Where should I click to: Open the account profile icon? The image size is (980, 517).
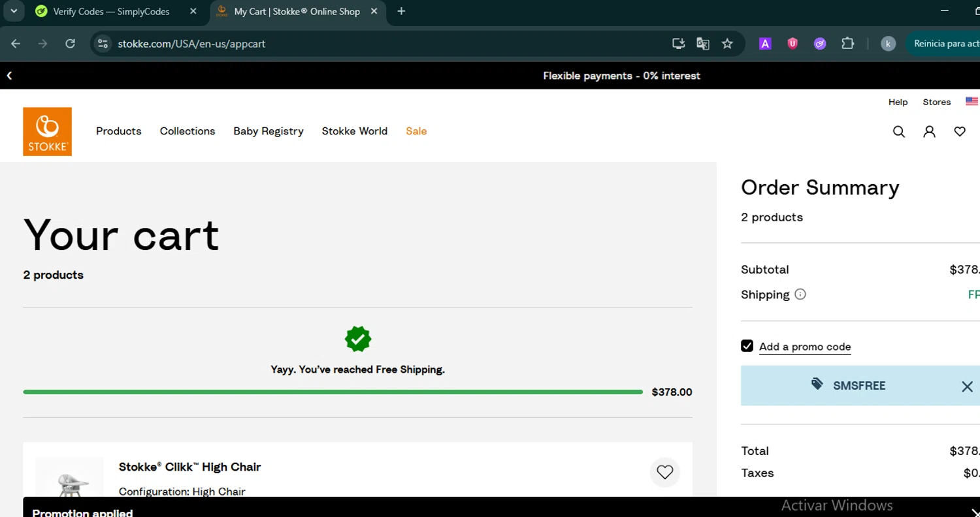[x=929, y=132]
